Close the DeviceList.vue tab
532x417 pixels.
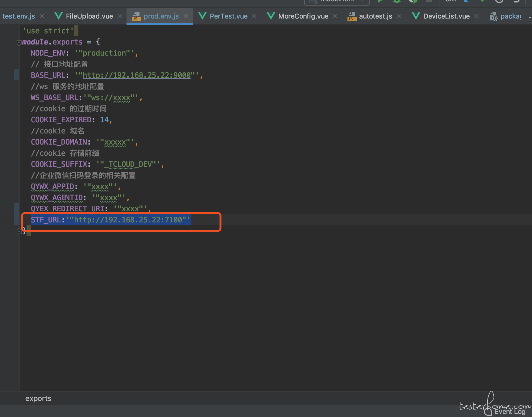[x=476, y=16]
